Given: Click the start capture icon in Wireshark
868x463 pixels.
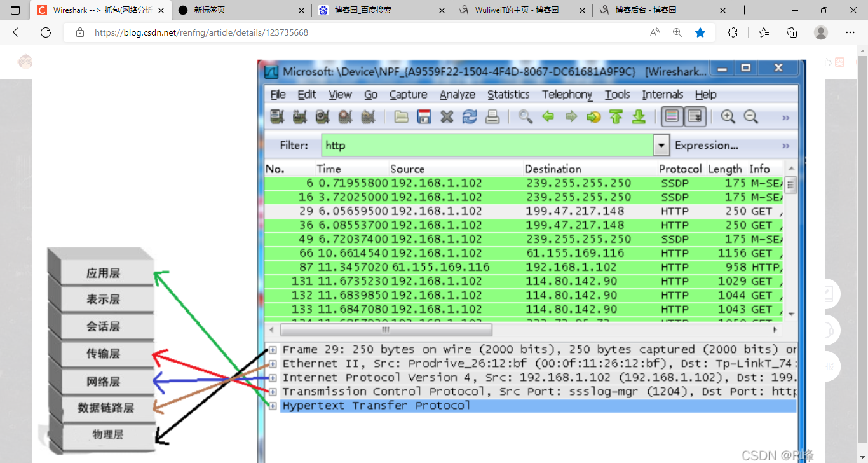Looking at the screenshot, I should pyautogui.click(x=322, y=117).
